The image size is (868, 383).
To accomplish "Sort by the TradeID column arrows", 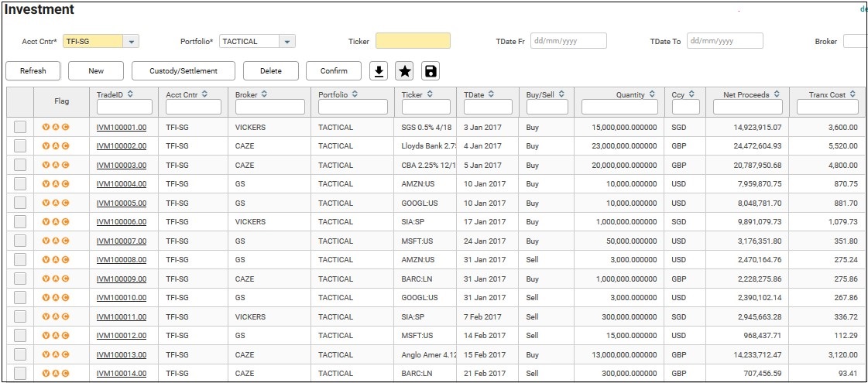I will tap(130, 94).
